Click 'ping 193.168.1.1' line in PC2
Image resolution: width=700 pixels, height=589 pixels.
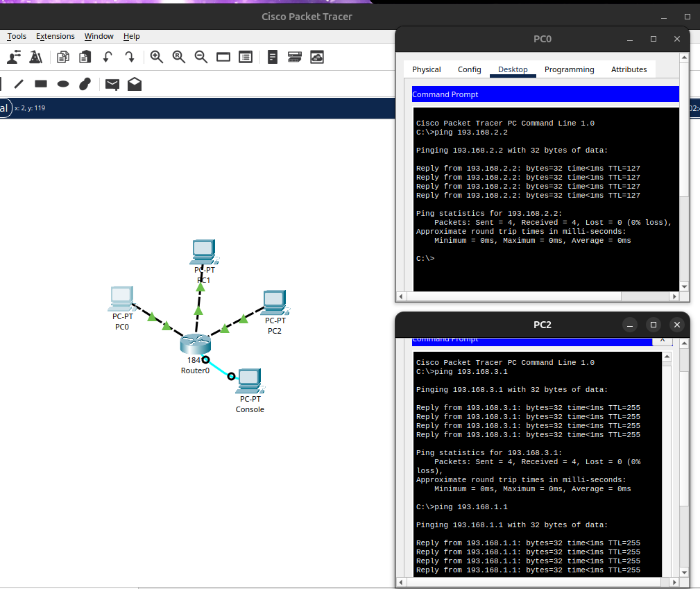coord(461,507)
